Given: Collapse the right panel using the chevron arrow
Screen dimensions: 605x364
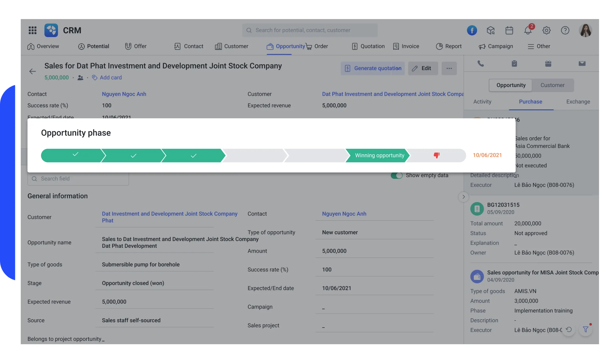Looking at the screenshot, I should coord(463,197).
